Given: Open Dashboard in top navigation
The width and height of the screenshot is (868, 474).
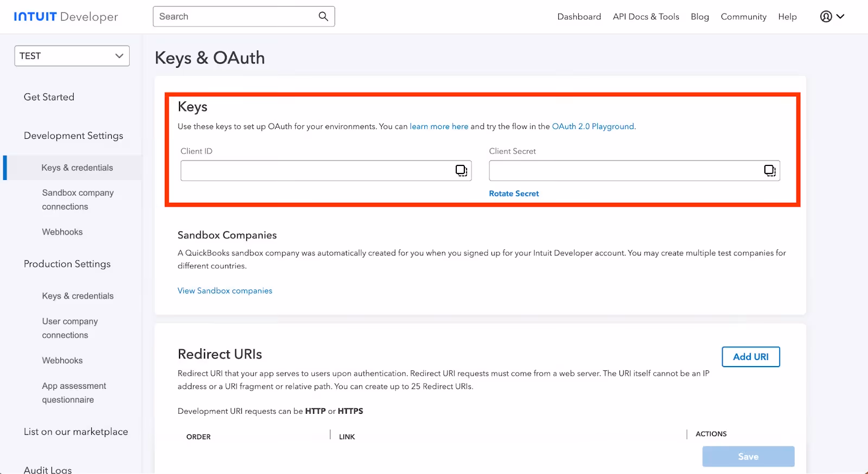Looking at the screenshot, I should [x=579, y=17].
